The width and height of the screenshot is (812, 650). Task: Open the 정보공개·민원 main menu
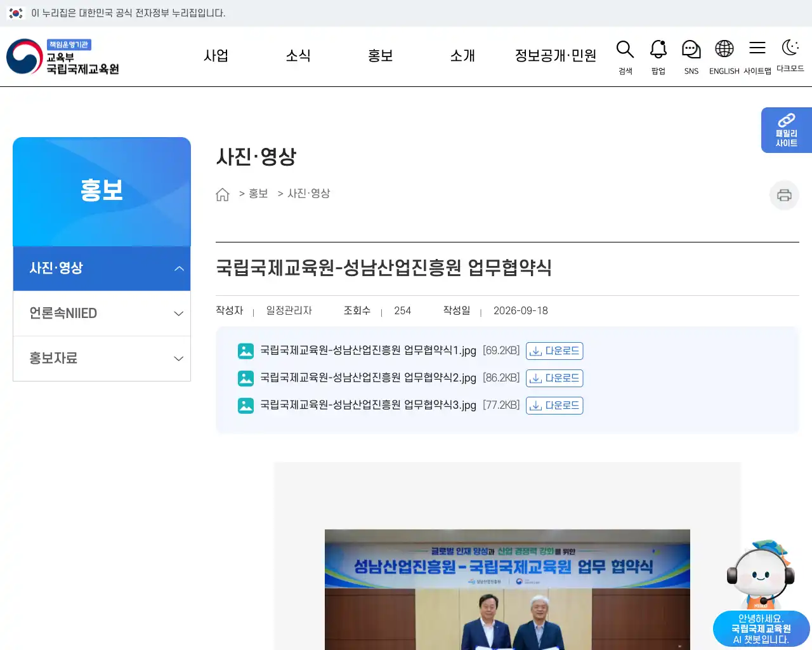point(556,56)
